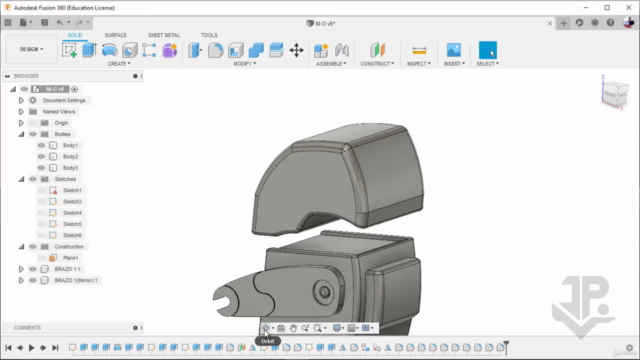Collapse the Browser panel arrows
640x360 pixels.
7,76
